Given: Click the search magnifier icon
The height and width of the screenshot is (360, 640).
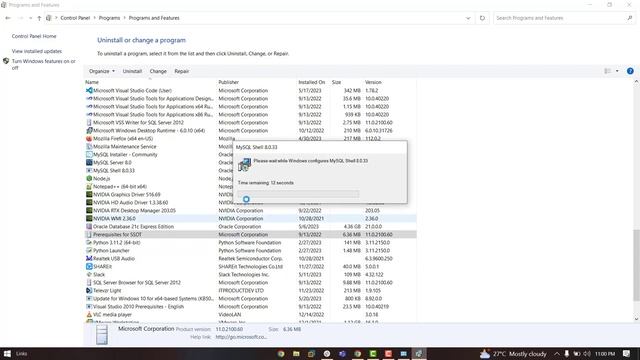Looking at the screenshot, I should pyautogui.click(x=630, y=18).
